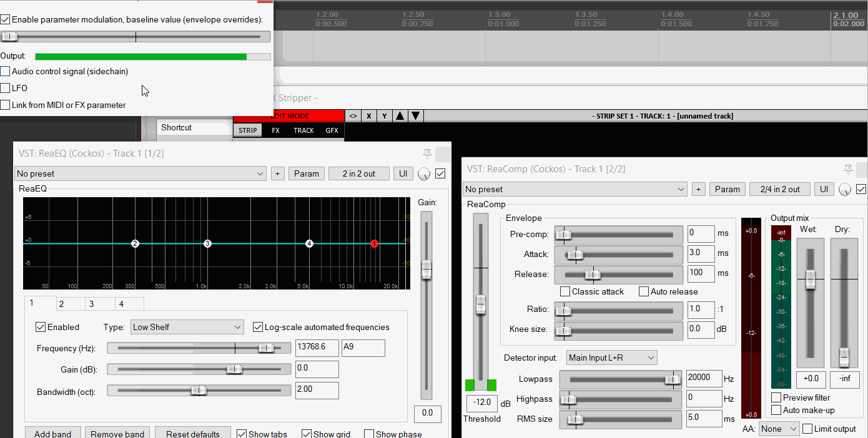Click the Stripper 'X' button
Image resolution: width=868 pixels, height=438 pixels.
(x=368, y=115)
